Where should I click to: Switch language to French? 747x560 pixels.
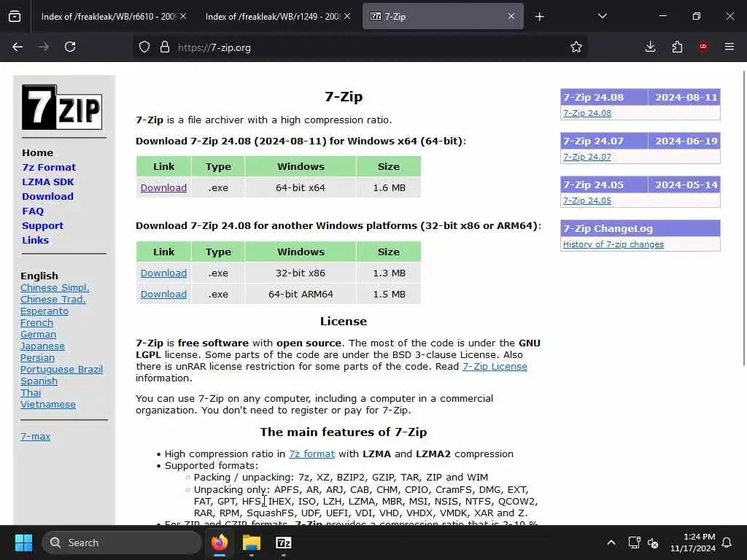point(36,322)
